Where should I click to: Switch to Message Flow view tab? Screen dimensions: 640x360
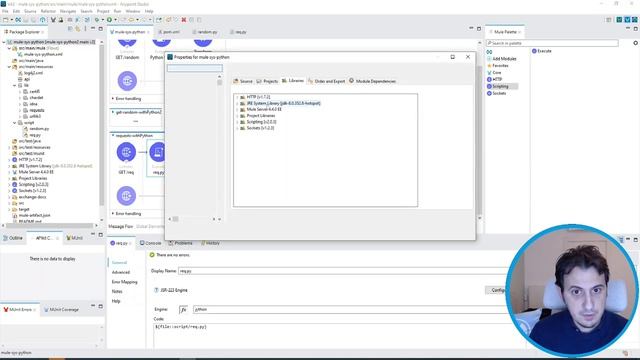point(121,226)
